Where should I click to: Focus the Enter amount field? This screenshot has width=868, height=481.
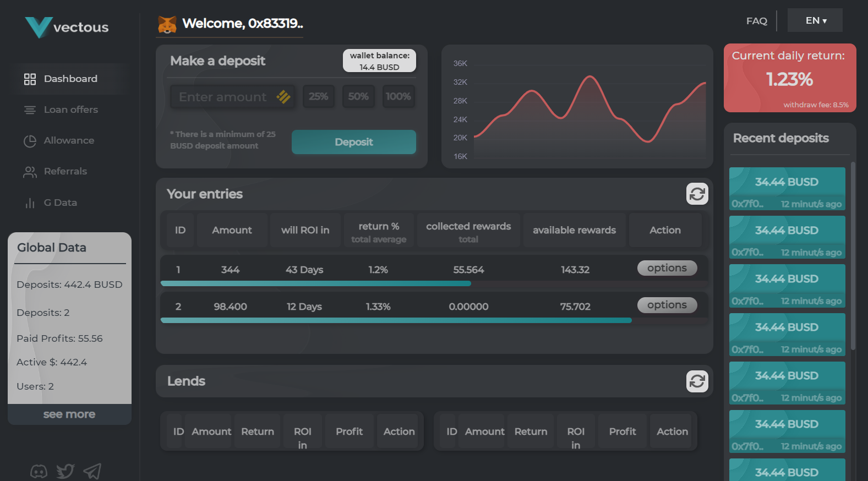[232, 97]
